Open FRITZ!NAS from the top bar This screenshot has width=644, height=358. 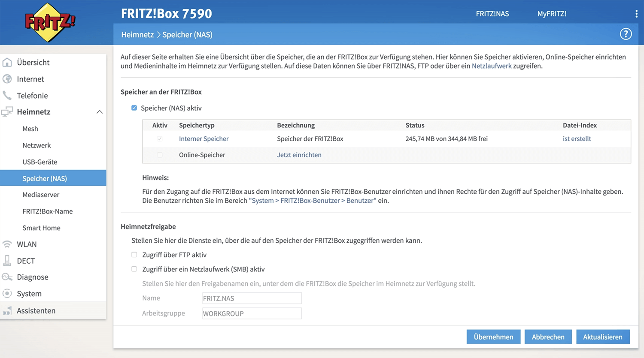[x=492, y=14]
